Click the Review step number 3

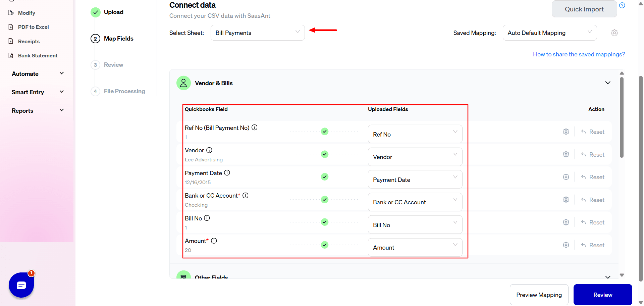tap(95, 65)
